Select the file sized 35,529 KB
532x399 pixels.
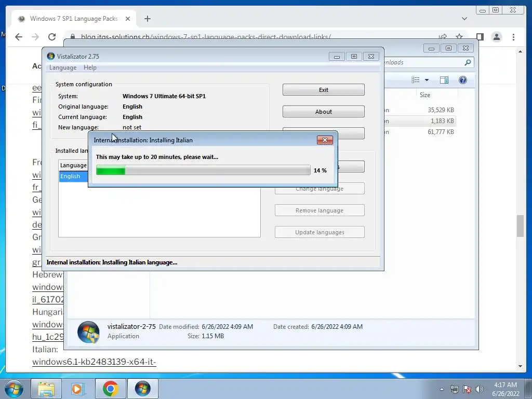(420, 110)
